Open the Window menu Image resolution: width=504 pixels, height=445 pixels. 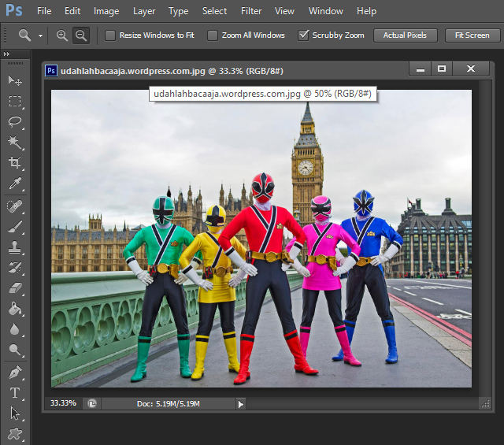(x=325, y=11)
